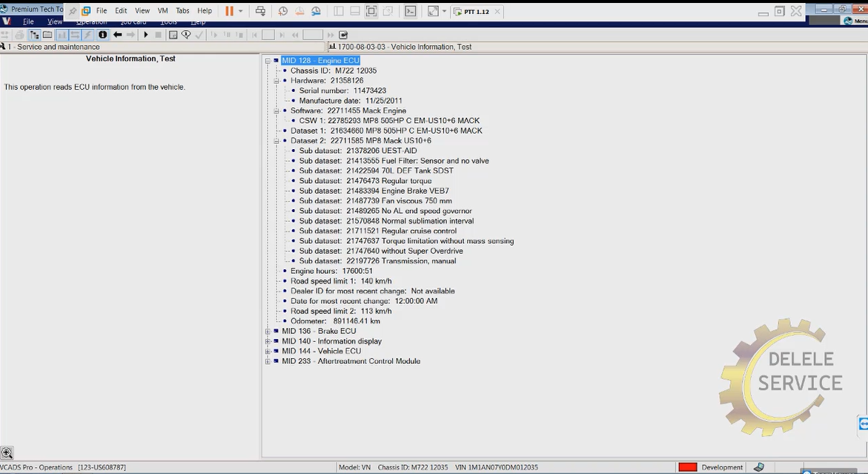Click the TeamViewer side panel arrow icon
This screenshot has width=868, height=474.
tap(863, 424)
